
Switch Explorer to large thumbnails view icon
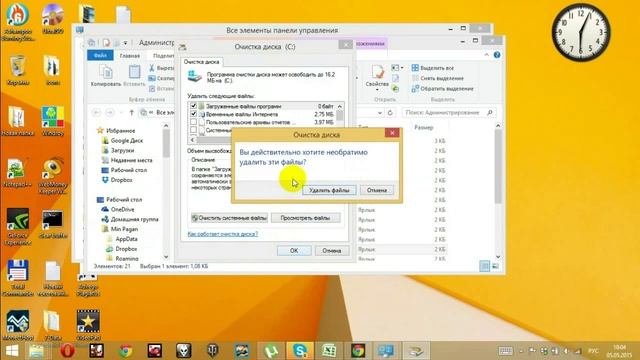coord(495,266)
